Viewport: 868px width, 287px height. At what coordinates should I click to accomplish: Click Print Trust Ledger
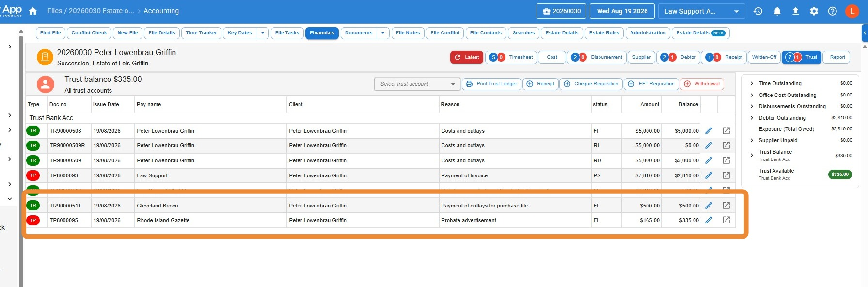tap(491, 84)
